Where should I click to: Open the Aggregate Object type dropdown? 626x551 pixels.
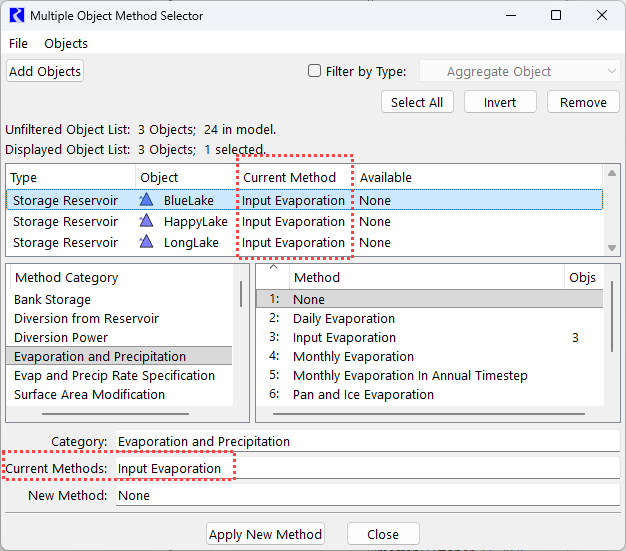coord(520,72)
